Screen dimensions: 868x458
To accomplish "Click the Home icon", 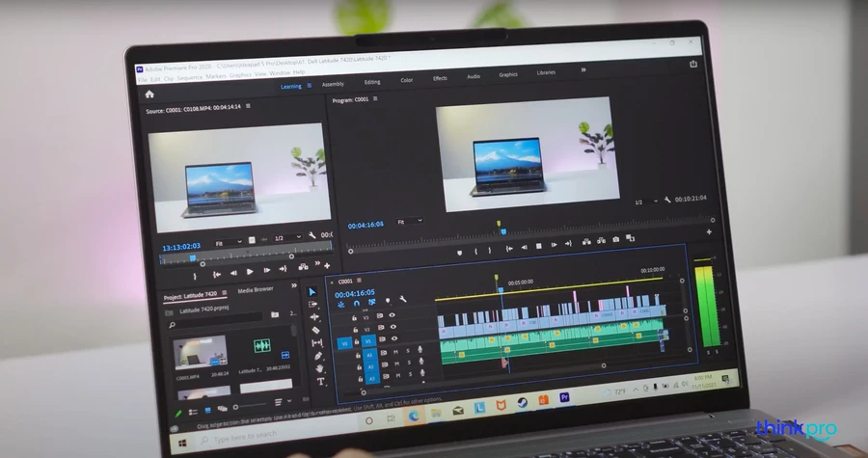I will (x=149, y=94).
